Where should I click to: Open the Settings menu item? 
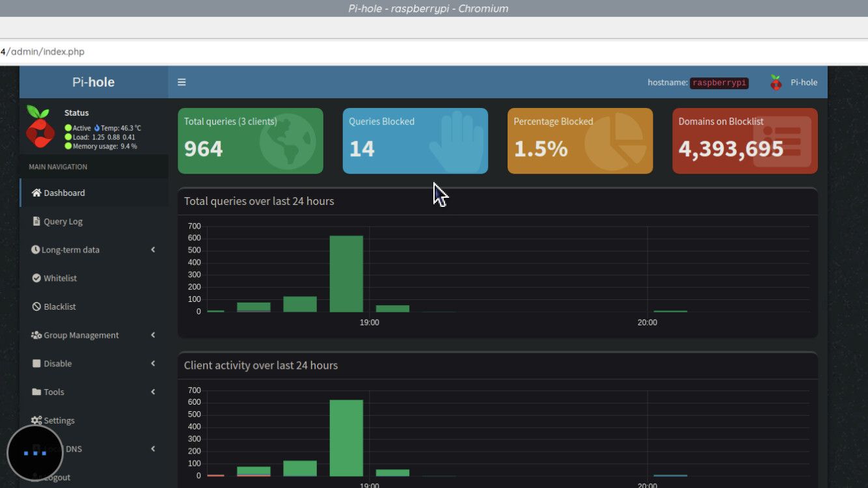[x=94, y=420]
